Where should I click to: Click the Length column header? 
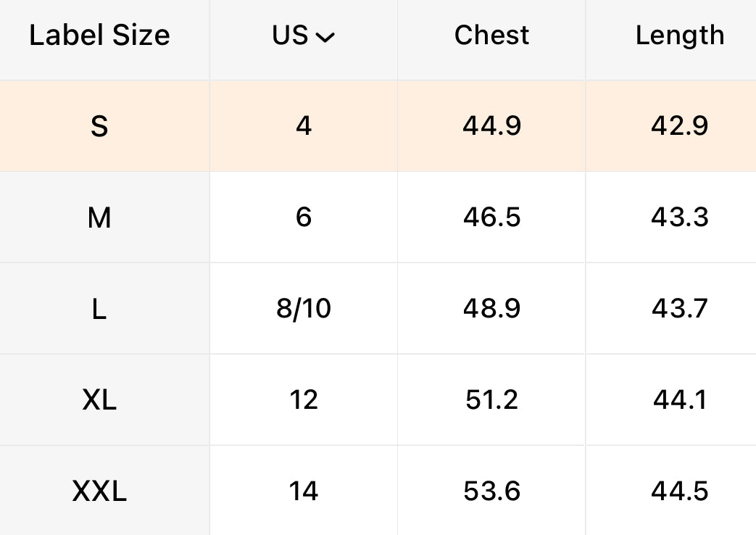point(679,36)
